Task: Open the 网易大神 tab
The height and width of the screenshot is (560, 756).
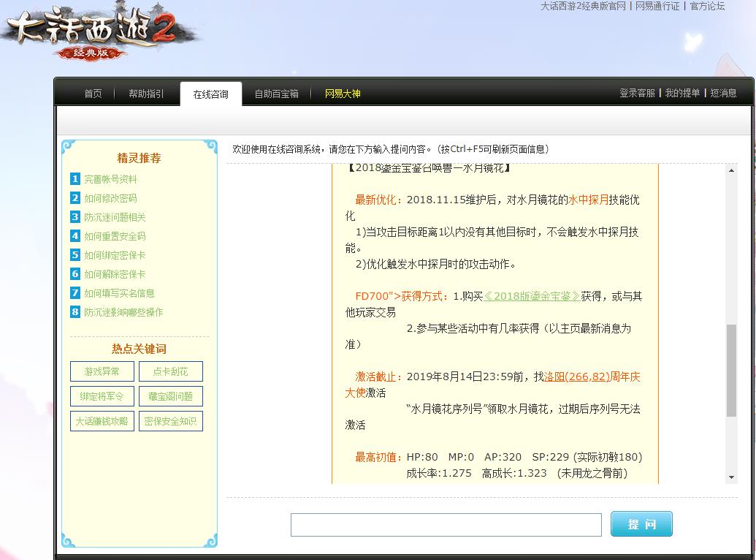Action: [x=343, y=94]
